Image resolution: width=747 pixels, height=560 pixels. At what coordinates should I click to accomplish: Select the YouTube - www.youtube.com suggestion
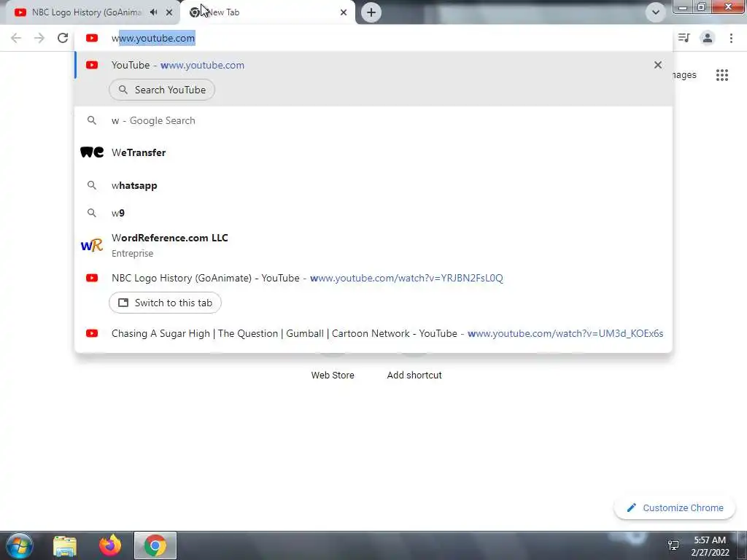373,65
